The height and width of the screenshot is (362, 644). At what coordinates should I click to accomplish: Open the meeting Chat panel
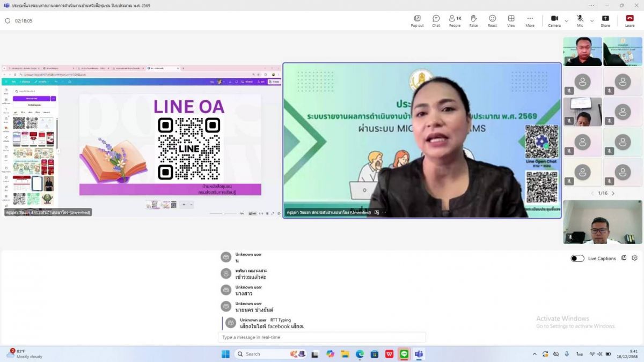click(x=436, y=20)
